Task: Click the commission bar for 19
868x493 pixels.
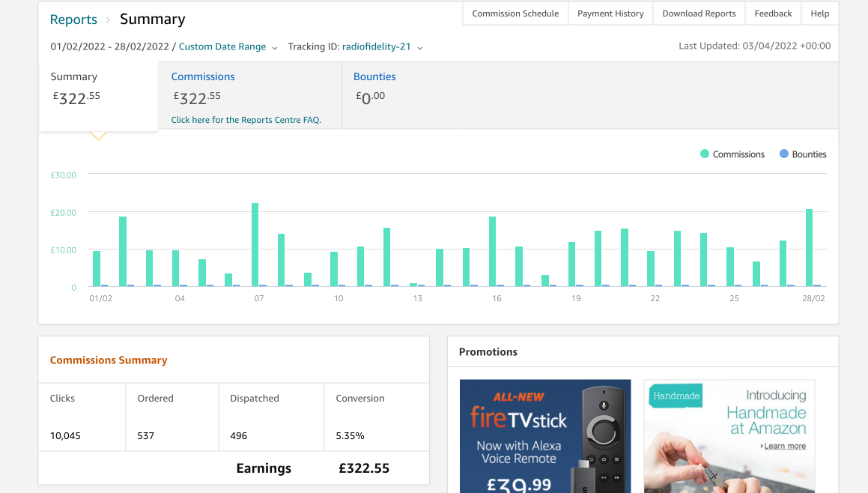Action: tap(572, 264)
